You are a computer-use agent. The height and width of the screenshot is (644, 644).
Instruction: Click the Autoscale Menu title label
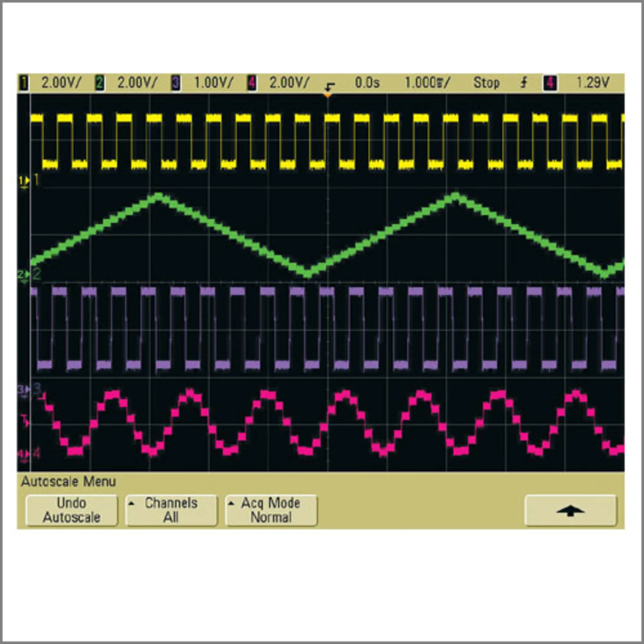pyautogui.click(x=68, y=481)
